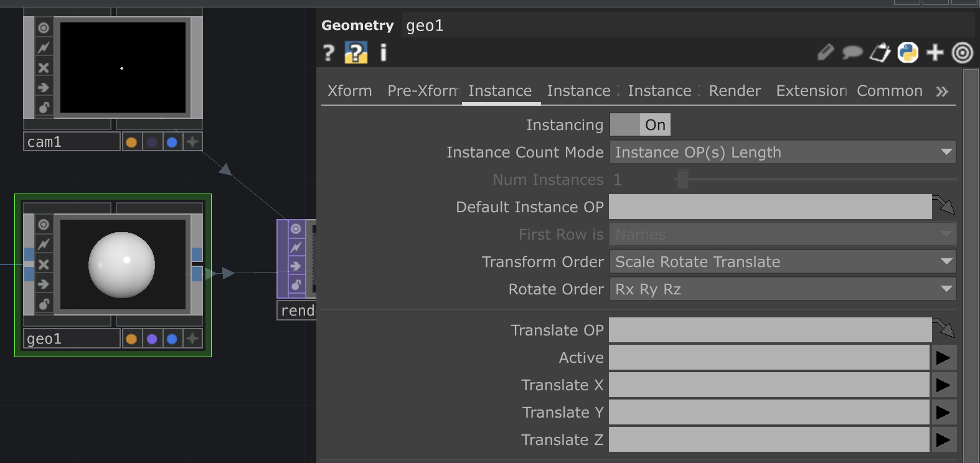
Task: Toggle the orange render flag on cam1
Action: (x=131, y=142)
